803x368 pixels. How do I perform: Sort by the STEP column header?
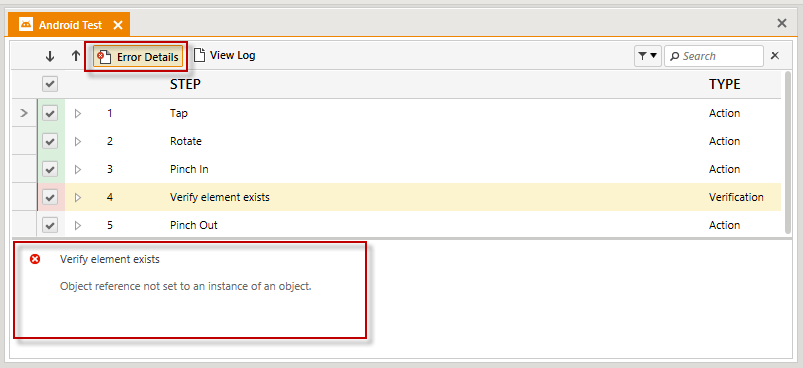coord(185,84)
